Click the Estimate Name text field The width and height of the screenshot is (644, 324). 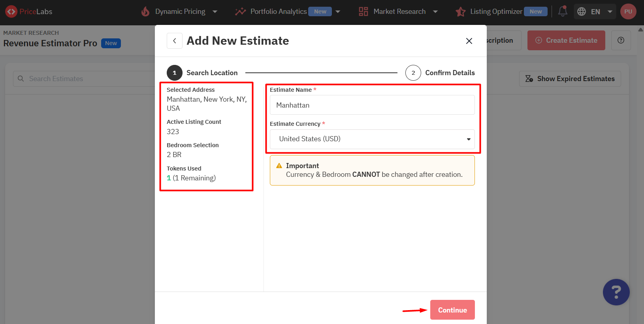coord(372,105)
